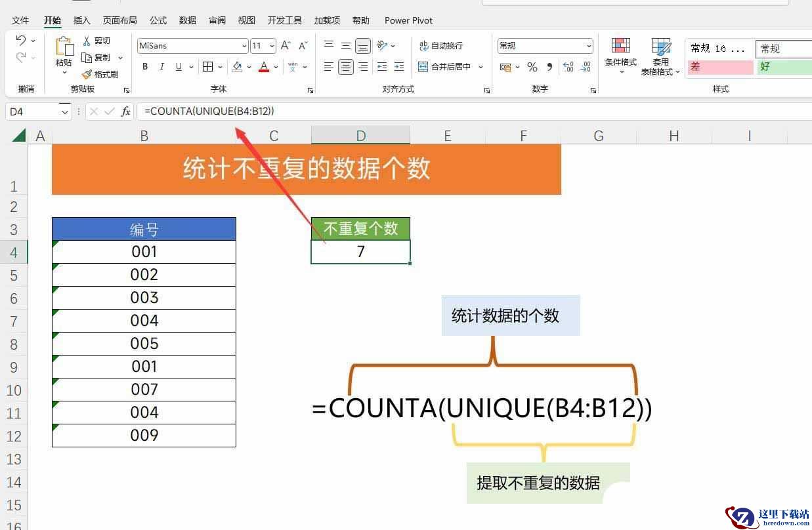Click the wén phonetic guide icon
The image size is (812, 530).
pyautogui.click(x=293, y=67)
